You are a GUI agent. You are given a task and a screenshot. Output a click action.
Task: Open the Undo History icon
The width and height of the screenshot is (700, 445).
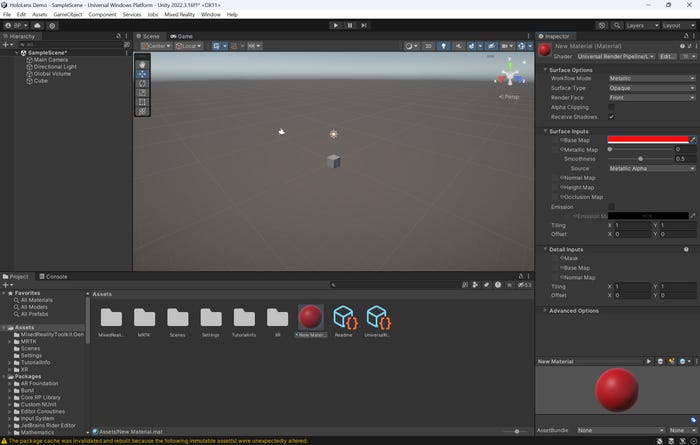tap(601, 25)
